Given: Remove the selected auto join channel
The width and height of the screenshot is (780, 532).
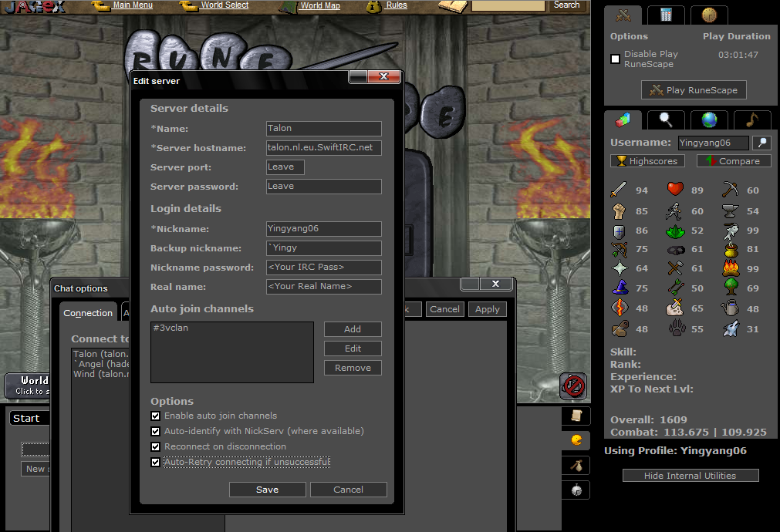Looking at the screenshot, I should click(x=353, y=368).
